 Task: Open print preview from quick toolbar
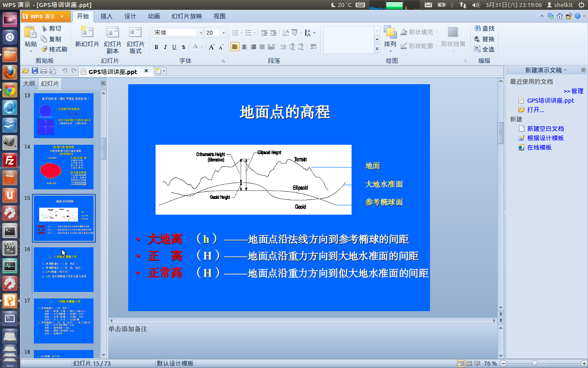pos(53,71)
